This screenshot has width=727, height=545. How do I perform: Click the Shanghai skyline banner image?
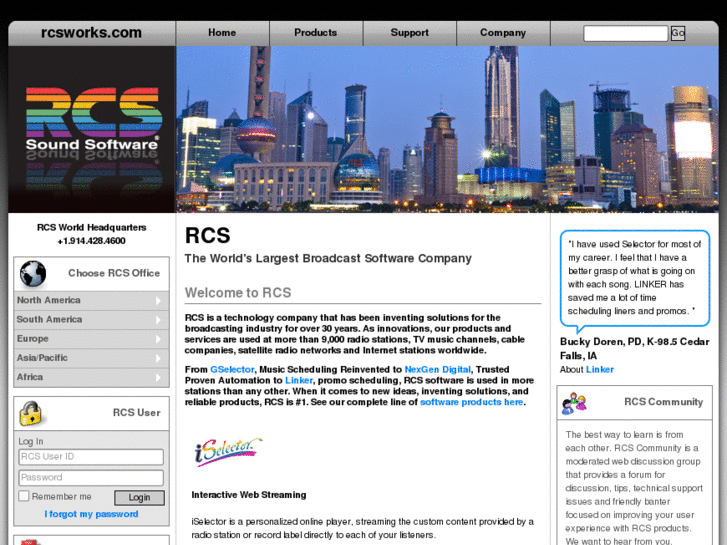pos(447,129)
